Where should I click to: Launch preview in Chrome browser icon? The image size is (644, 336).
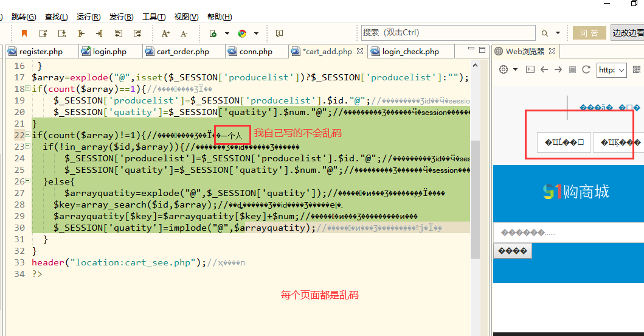[x=242, y=33]
